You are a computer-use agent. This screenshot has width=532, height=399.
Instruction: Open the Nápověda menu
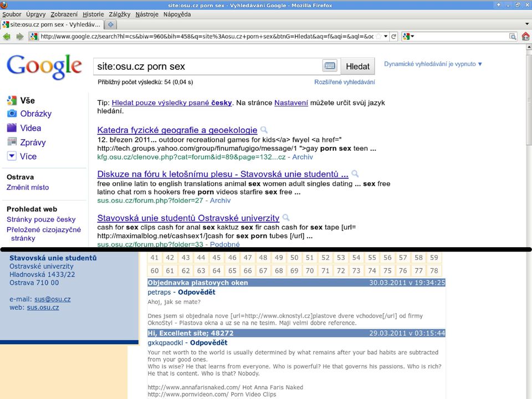click(177, 14)
